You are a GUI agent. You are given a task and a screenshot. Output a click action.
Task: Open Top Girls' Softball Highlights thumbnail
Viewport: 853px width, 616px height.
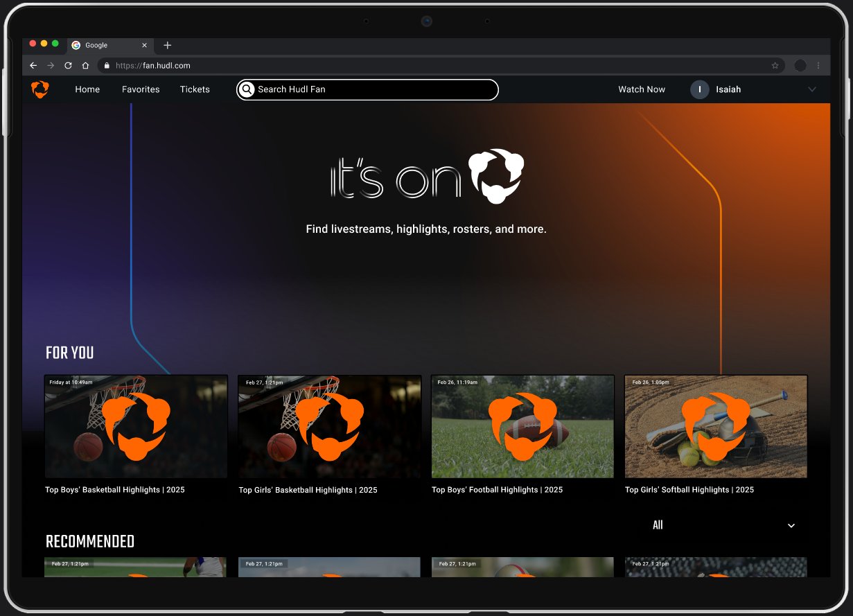[716, 427]
